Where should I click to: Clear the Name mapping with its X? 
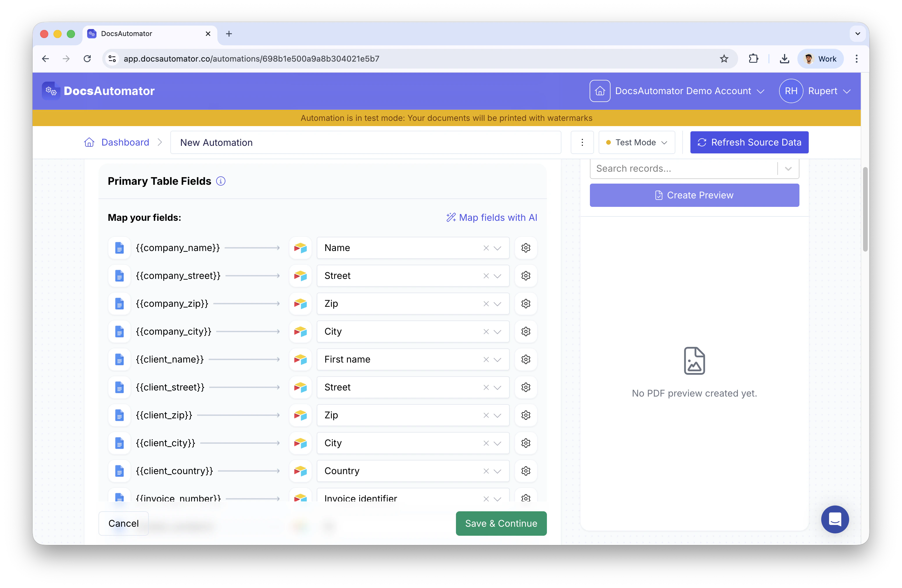[x=486, y=248]
